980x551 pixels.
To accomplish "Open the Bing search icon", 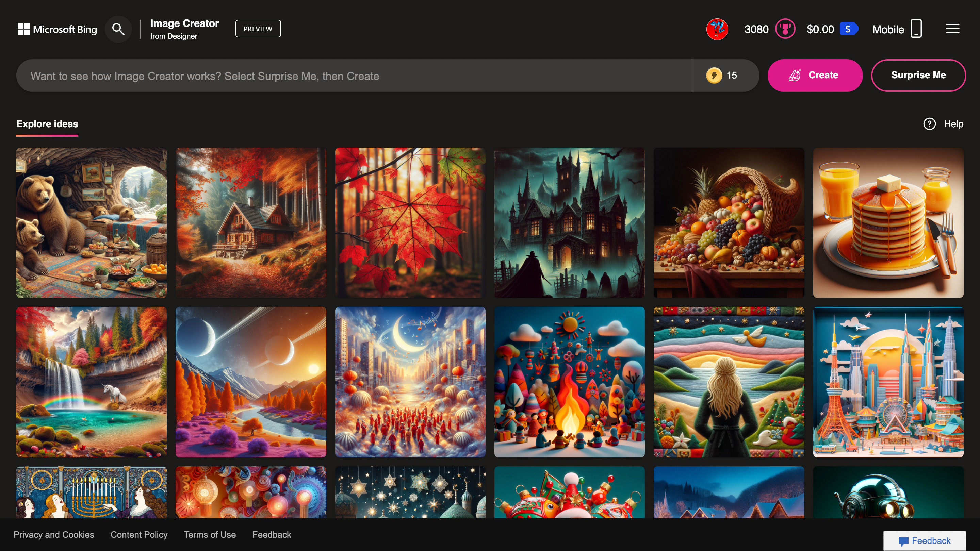I will click(118, 29).
